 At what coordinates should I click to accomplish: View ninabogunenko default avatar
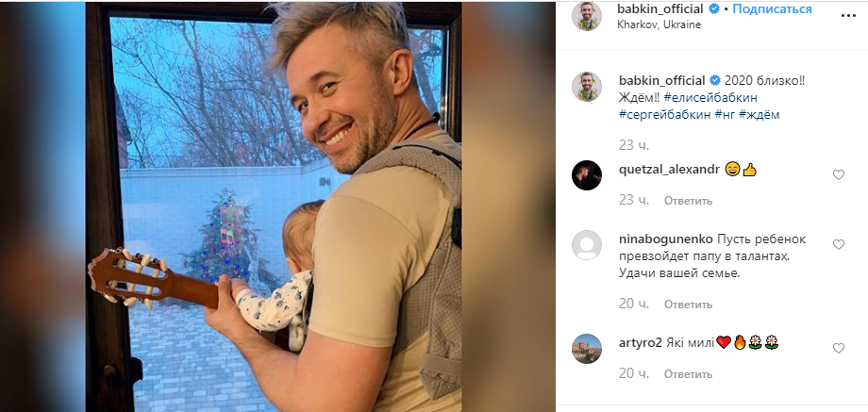pyautogui.click(x=587, y=245)
